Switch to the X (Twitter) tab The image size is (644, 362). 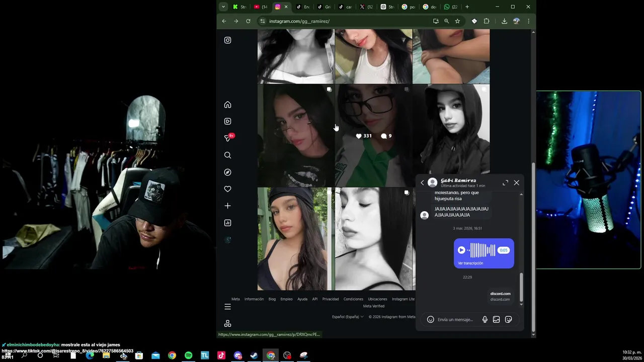pyautogui.click(x=366, y=7)
